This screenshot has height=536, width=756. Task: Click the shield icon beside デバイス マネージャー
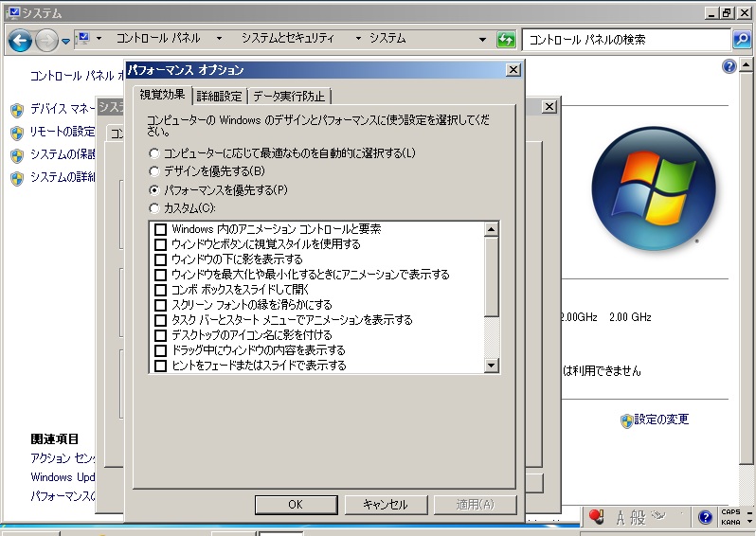pos(16,109)
